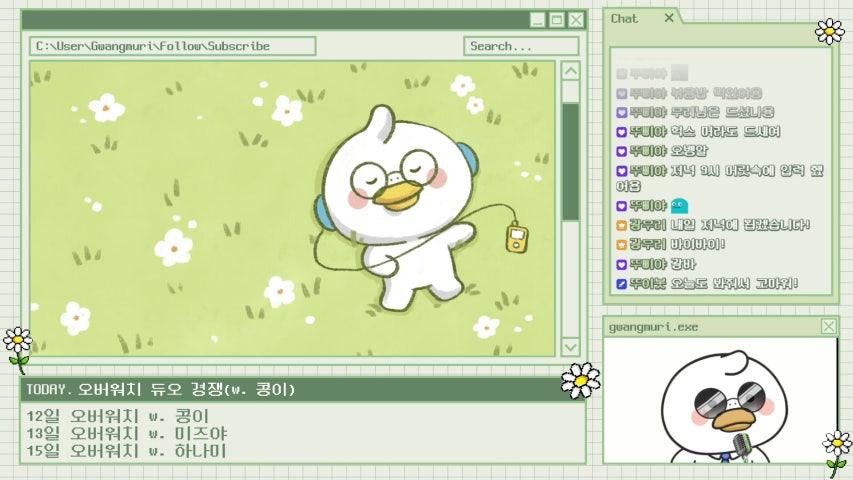The image size is (853, 480).
Task: Click the scroll-down arrow in the main window
Action: [x=570, y=347]
